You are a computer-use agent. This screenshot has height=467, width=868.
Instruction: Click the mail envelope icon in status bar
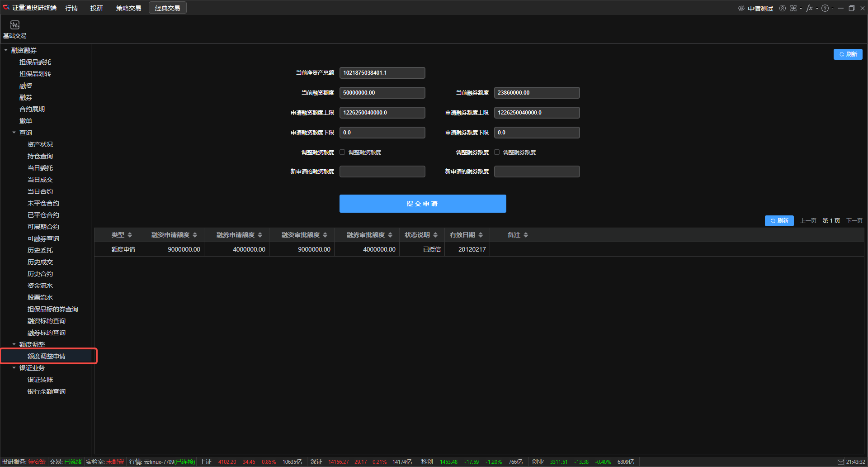click(841, 462)
